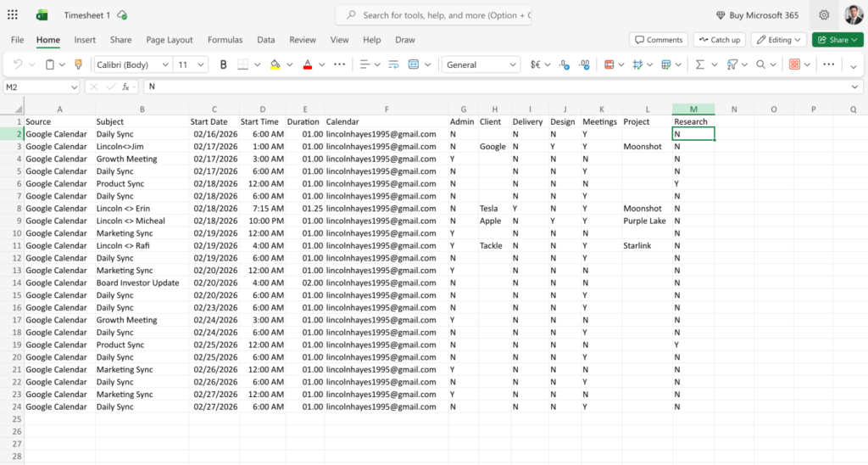Open the Editing mode button
Viewport: 868px width, 465px height.
pyautogui.click(x=778, y=40)
